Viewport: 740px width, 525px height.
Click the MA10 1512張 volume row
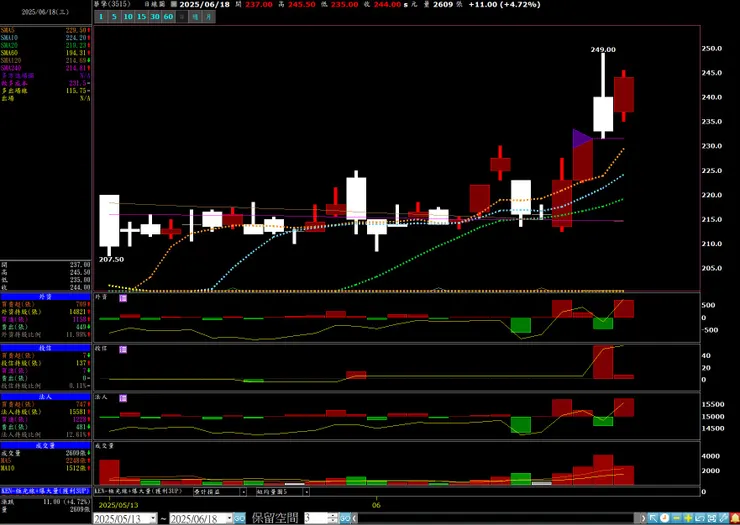coord(45,468)
